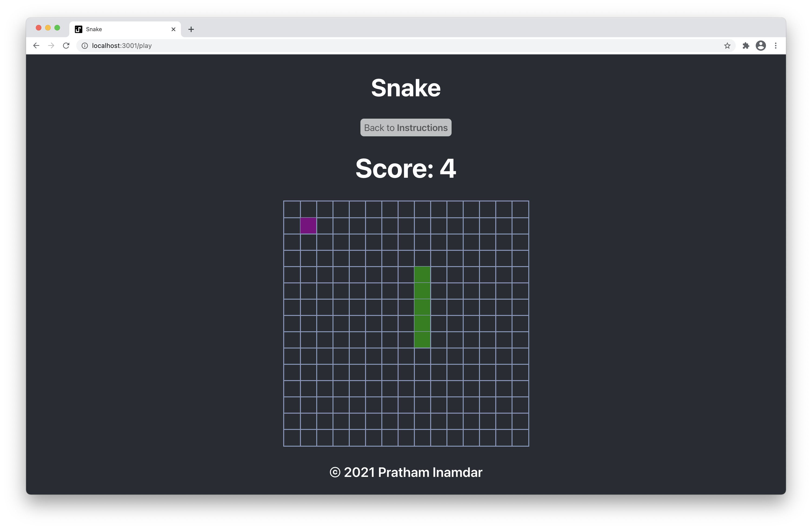Click the purple food cell
This screenshot has height=529, width=812.
click(x=308, y=226)
